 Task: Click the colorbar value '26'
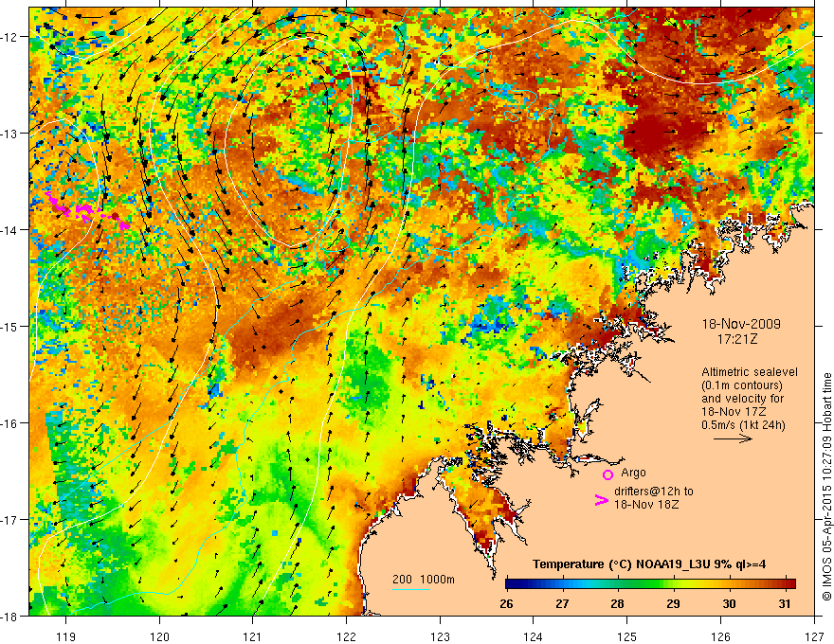coord(506,604)
